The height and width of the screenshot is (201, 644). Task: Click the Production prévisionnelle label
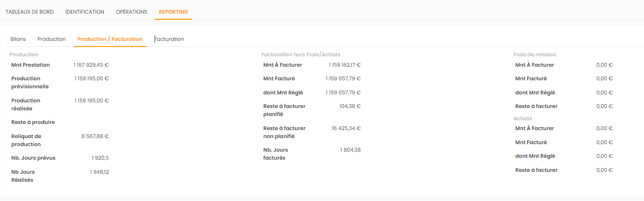30,82
